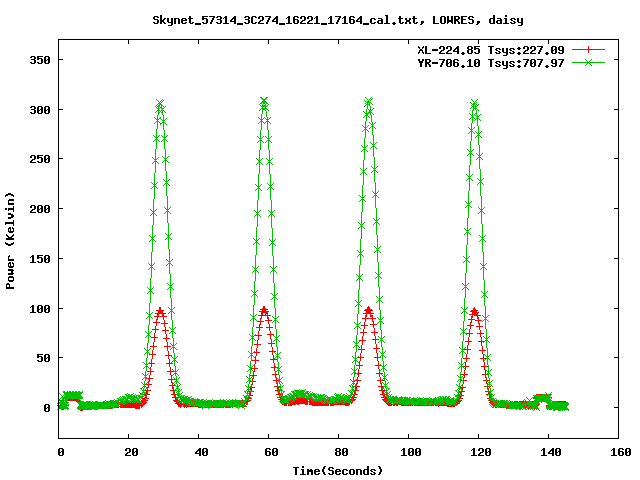Select the YR-706.10 Tsys:707.97 legend label

pos(491,63)
